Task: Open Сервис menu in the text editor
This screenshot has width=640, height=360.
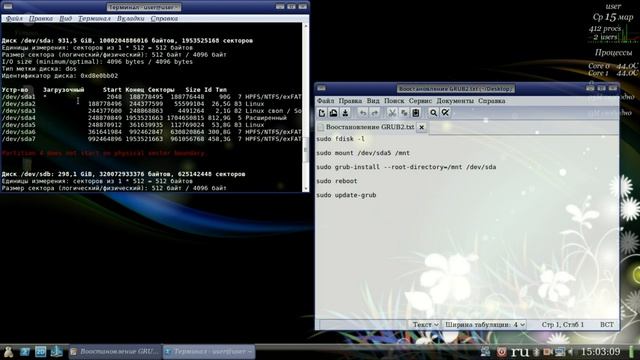Action: [x=420, y=101]
